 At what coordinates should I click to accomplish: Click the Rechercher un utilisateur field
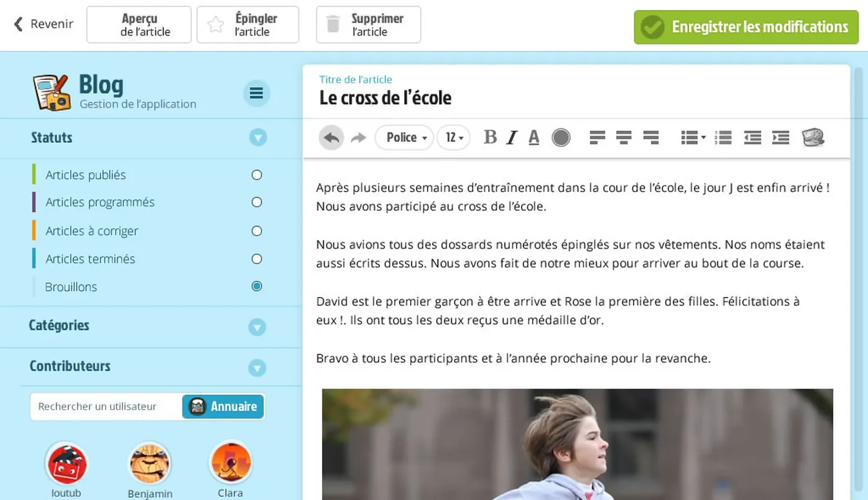(107, 407)
